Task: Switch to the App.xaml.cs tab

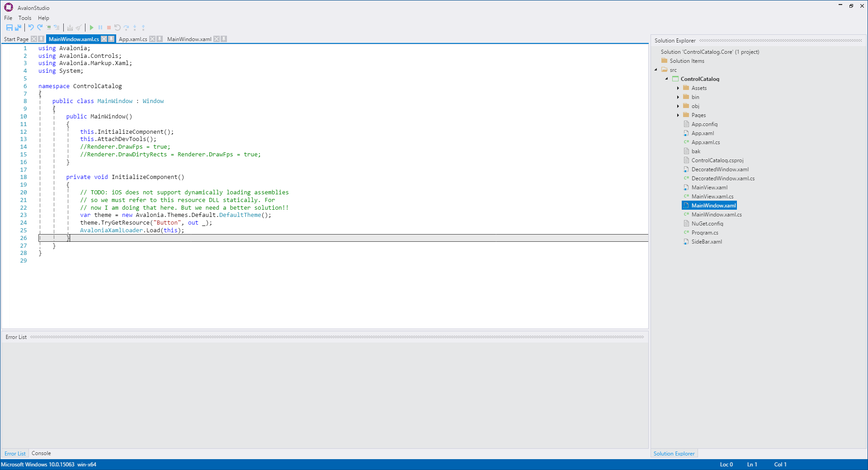Action: click(x=133, y=39)
